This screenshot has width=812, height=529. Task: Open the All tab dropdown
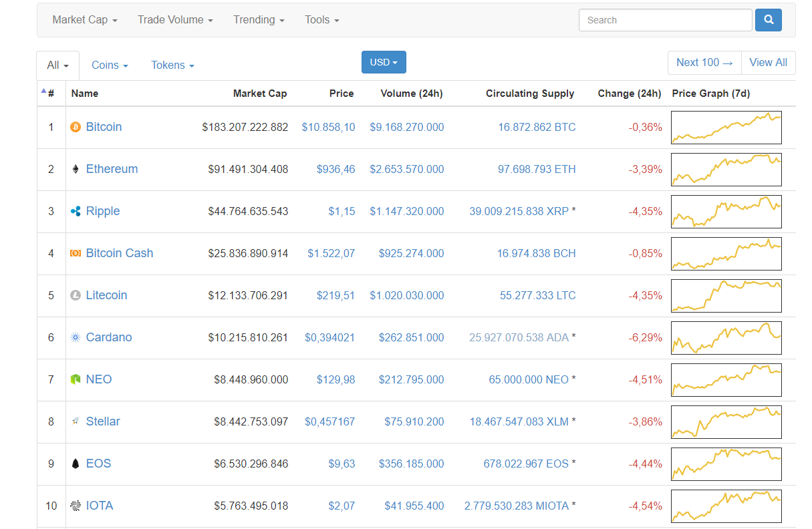coord(57,65)
